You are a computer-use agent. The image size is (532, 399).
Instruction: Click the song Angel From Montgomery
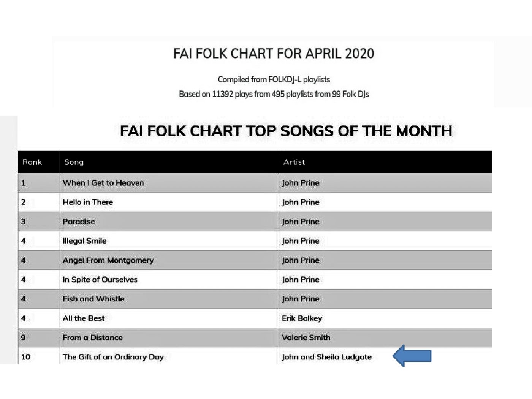point(108,260)
